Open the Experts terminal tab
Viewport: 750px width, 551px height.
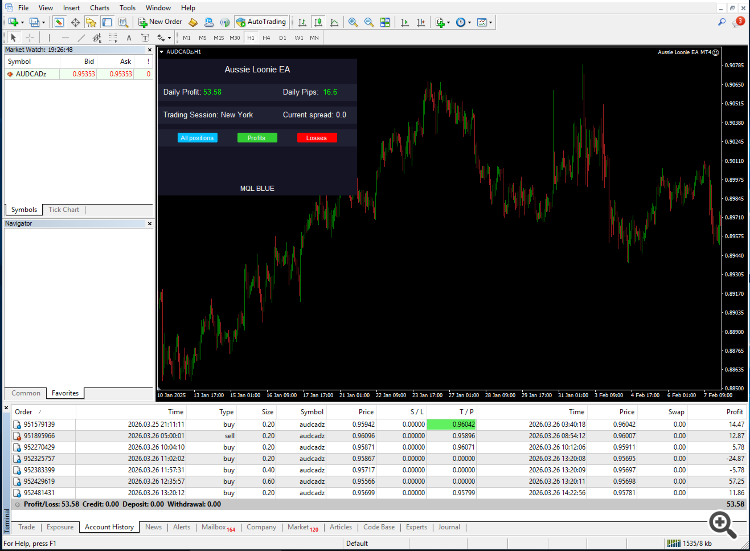point(417,527)
